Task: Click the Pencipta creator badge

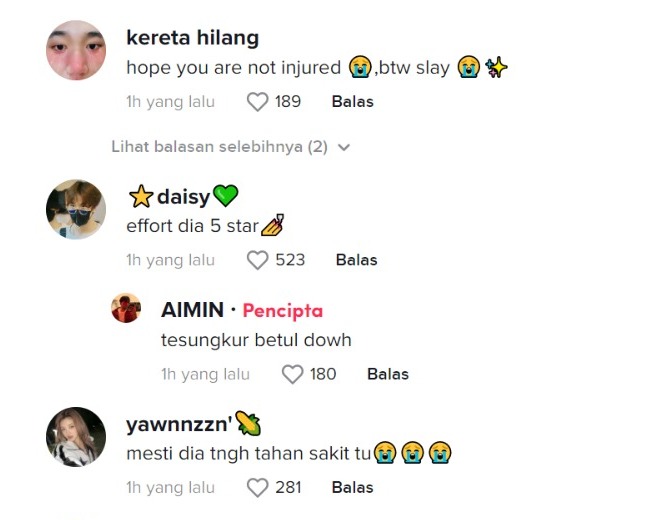Action: pos(282,311)
